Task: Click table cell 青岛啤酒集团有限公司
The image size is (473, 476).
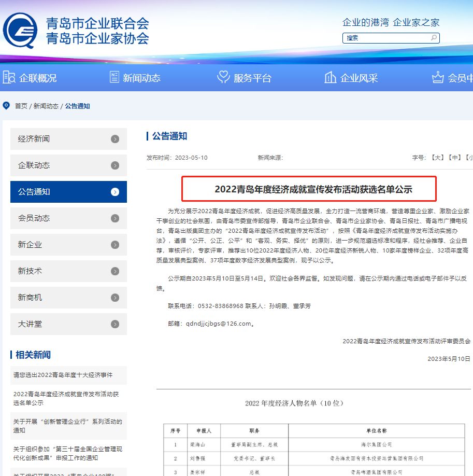Action: (x=376, y=472)
